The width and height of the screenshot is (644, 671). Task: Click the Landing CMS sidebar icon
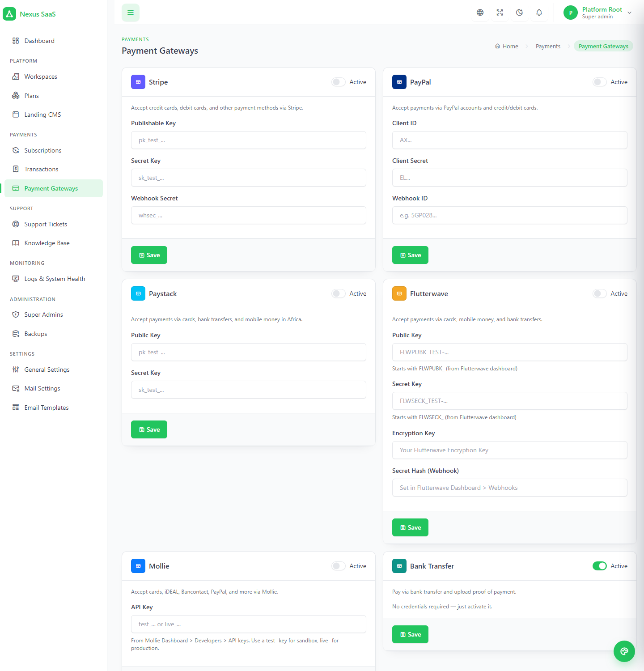tap(16, 115)
